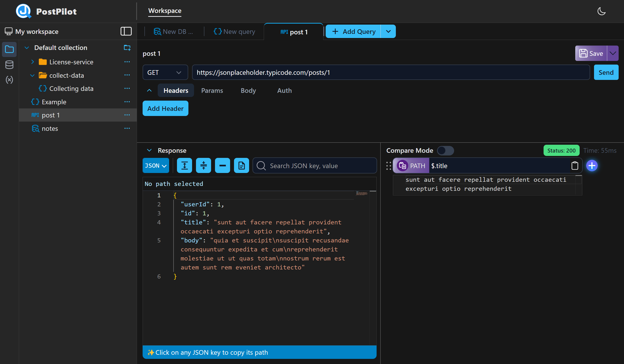Open the New query tab
The image size is (624, 364).
click(x=234, y=32)
